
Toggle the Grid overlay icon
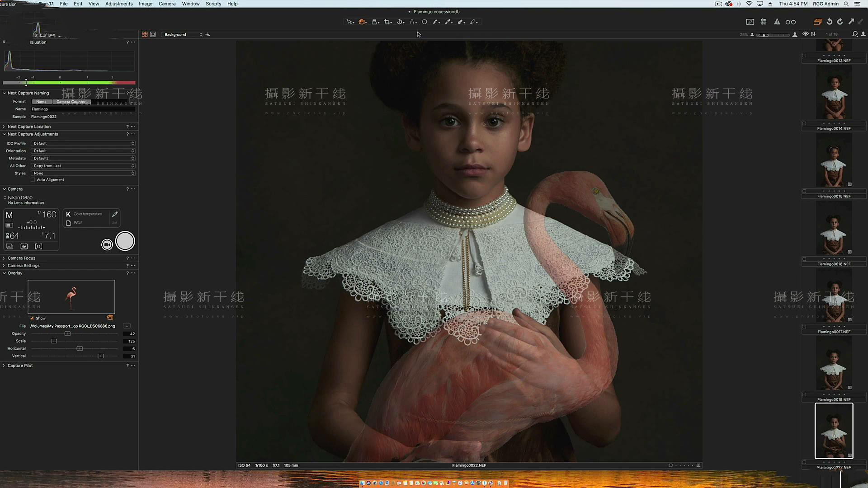764,22
